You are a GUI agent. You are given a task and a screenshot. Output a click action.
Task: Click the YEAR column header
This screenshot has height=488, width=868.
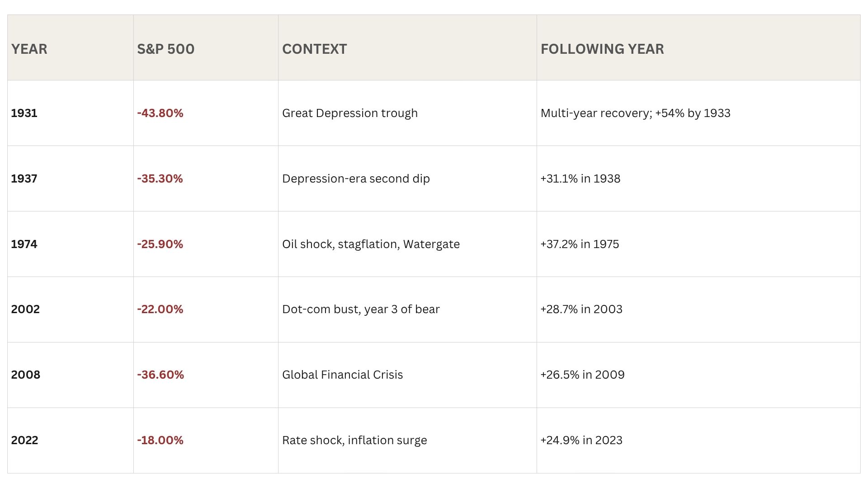[29, 49]
